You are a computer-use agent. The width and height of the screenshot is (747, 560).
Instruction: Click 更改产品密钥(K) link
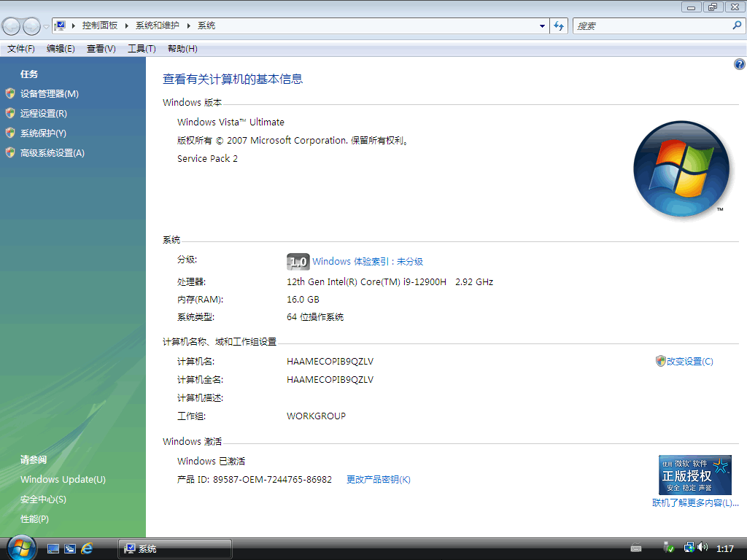click(379, 480)
